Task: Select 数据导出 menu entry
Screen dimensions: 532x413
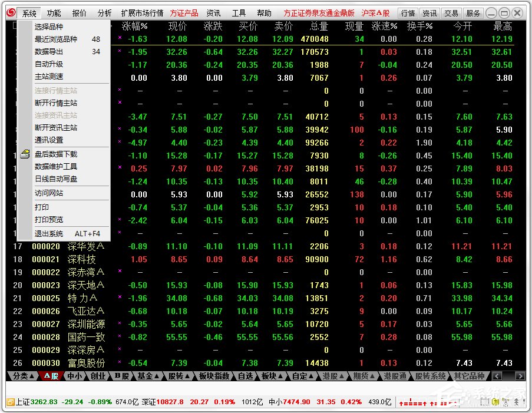Action: click(64, 52)
